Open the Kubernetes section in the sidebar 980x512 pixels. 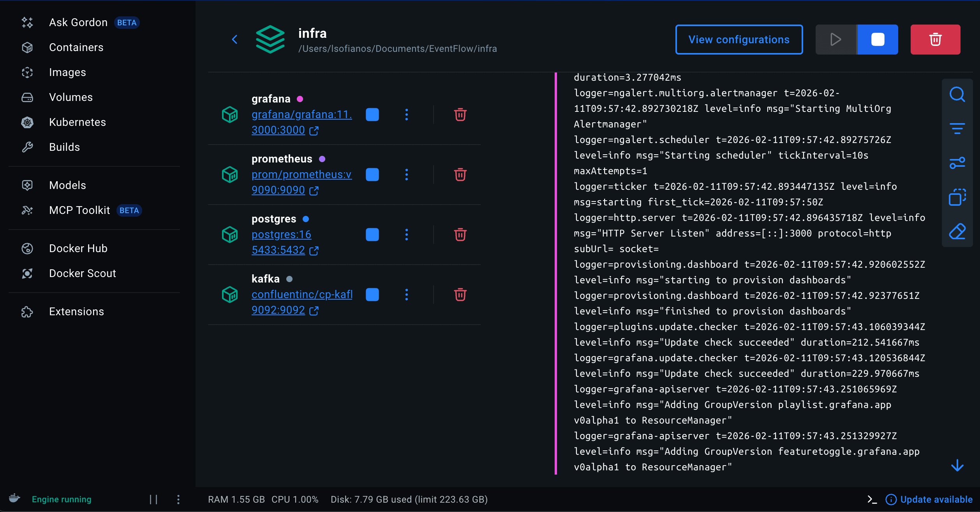click(77, 122)
